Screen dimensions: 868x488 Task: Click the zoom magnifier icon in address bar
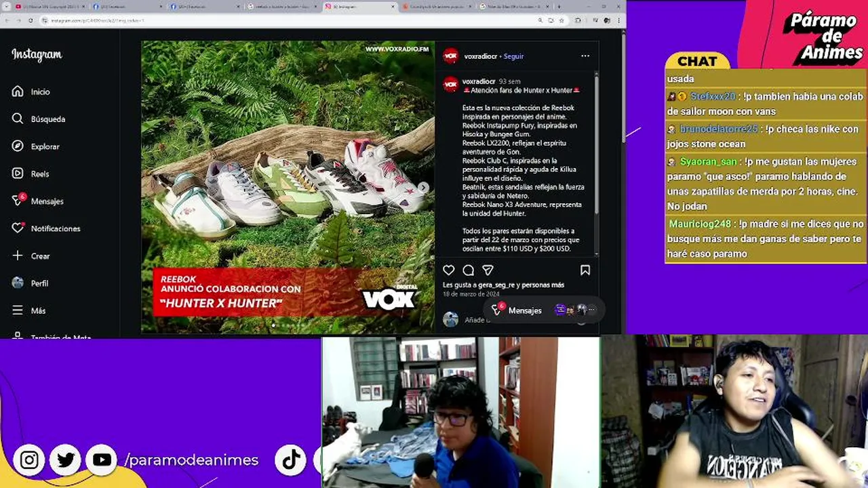coord(540,20)
